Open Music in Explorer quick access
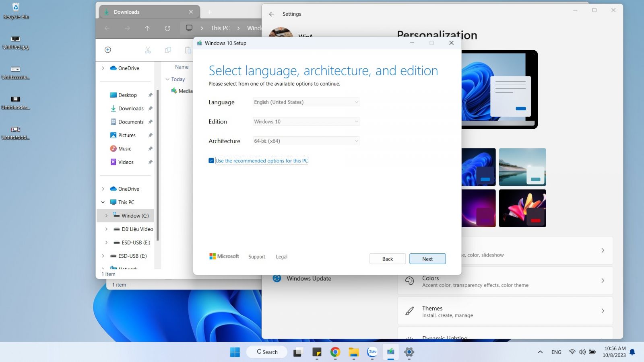This screenshot has height=362, width=644. pyautogui.click(x=125, y=149)
